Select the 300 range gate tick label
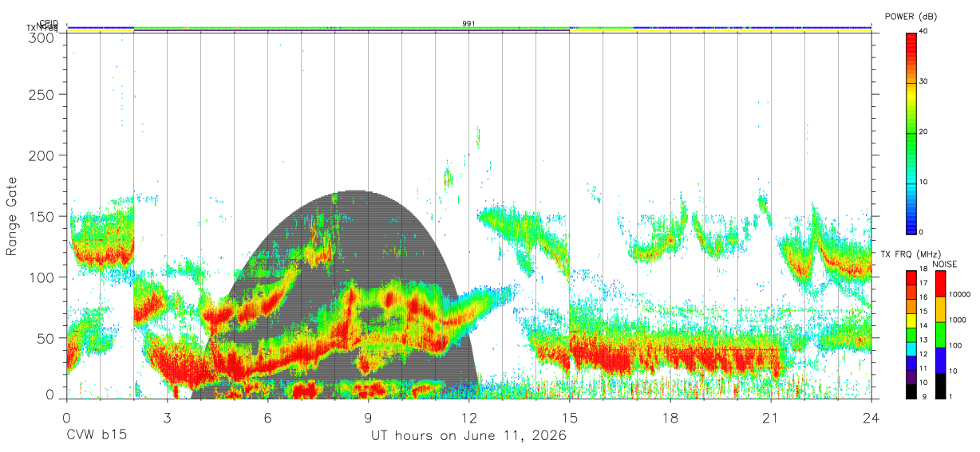Screen dimensions: 980x452 click(x=41, y=37)
